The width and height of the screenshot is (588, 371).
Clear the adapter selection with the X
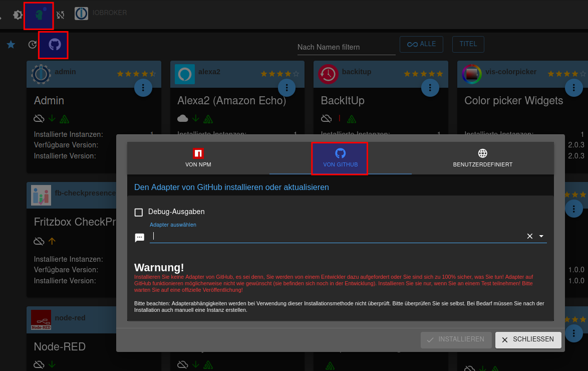pyautogui.click(x=529, y=236)
